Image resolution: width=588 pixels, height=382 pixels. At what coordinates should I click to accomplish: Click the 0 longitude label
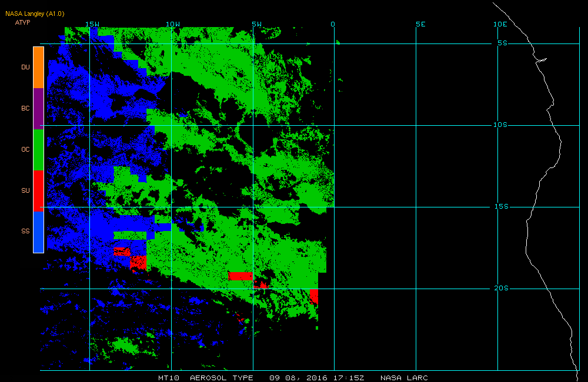(x=333, y=24)
